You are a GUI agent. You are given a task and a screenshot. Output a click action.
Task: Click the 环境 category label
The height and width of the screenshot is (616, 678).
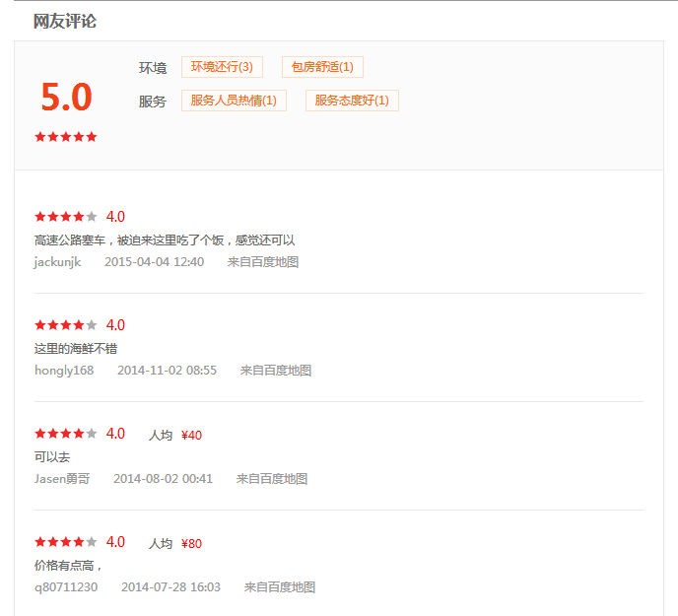pos(153,68)
